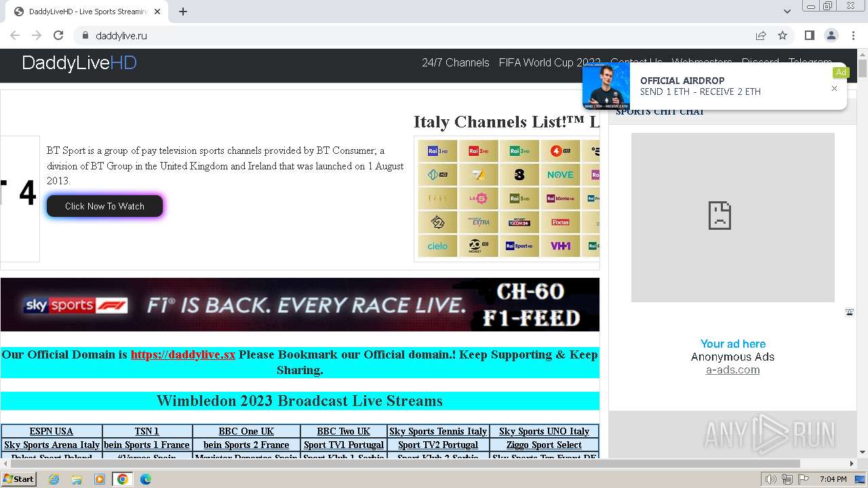The width and height of the screenshot is (868, 488).
Task: Open the DaddyLiveHD site logo
Action: click(x=79, y=63)
